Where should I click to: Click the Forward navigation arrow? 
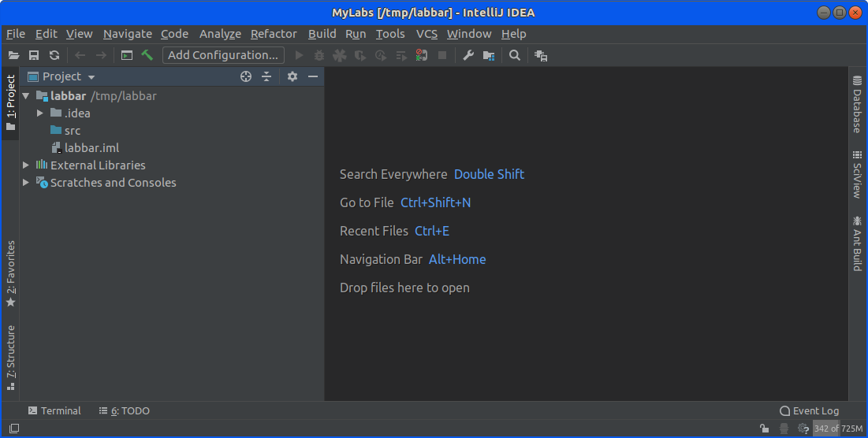[101, 55]
